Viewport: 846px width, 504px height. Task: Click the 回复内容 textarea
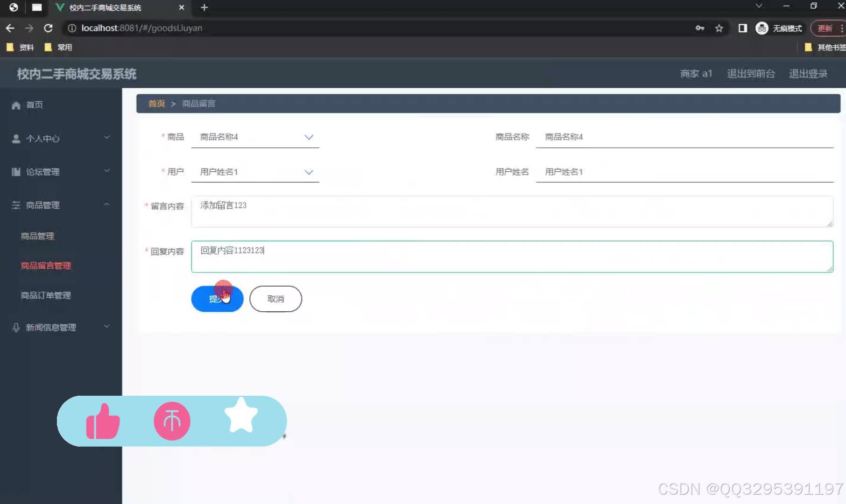click(x=512, y=257)
